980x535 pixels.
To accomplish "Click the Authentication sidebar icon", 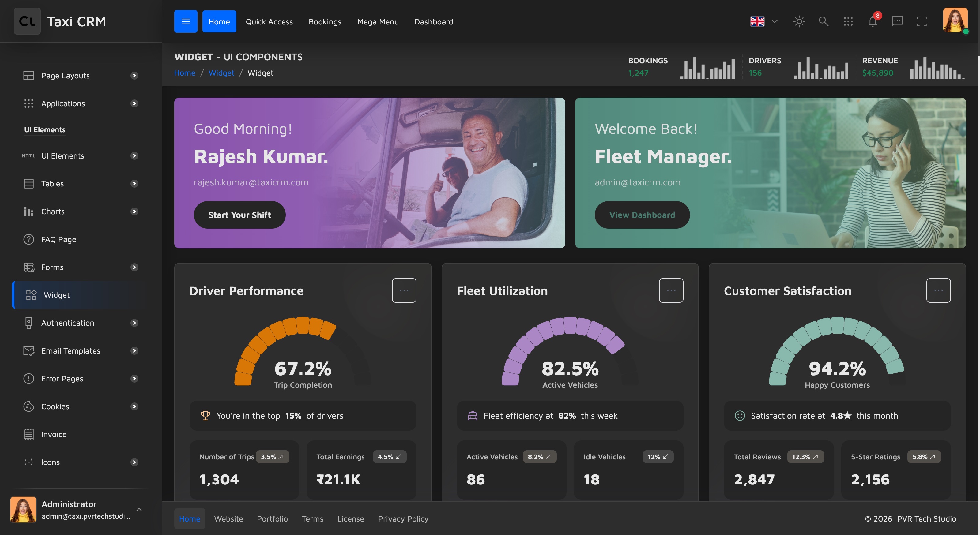I will [28, 323].
